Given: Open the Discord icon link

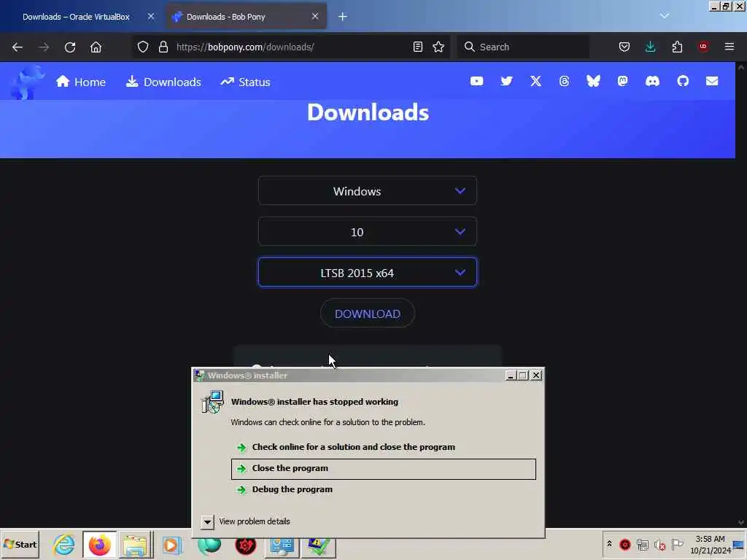Looking at the screenshot, I should [x=652, y=81].
